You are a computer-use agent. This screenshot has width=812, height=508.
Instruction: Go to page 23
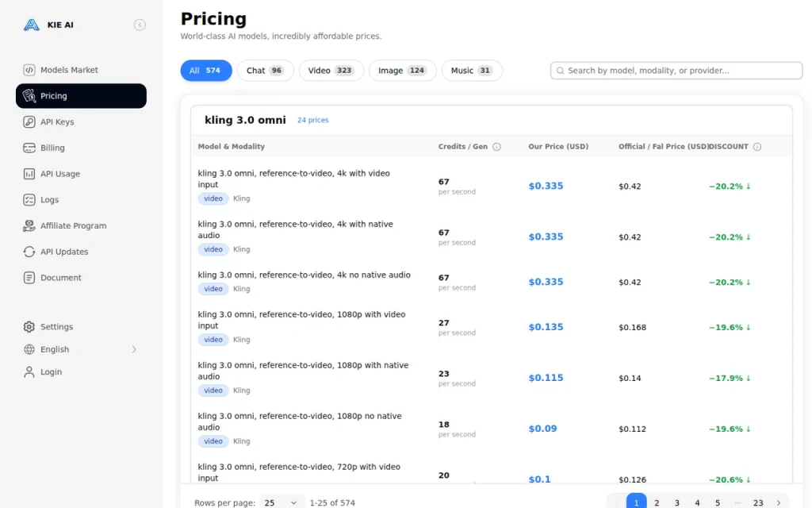pyautogui.click(x=758, y=502)
